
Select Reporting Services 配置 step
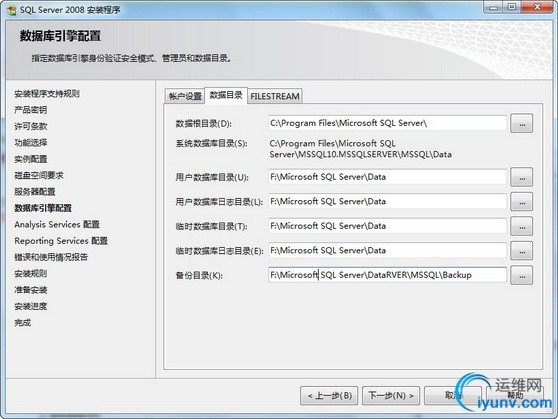coord(61,241)
